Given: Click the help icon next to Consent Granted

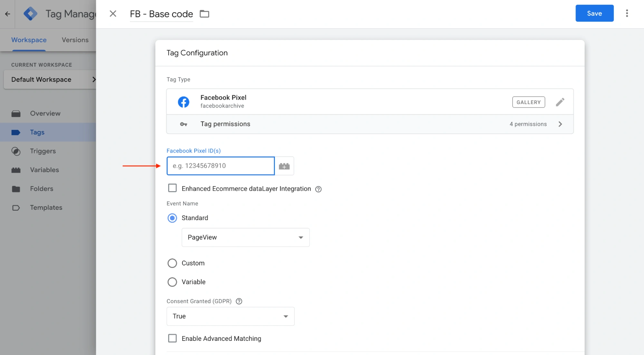Looking at the screenshot, I should [x=239, y=301].
